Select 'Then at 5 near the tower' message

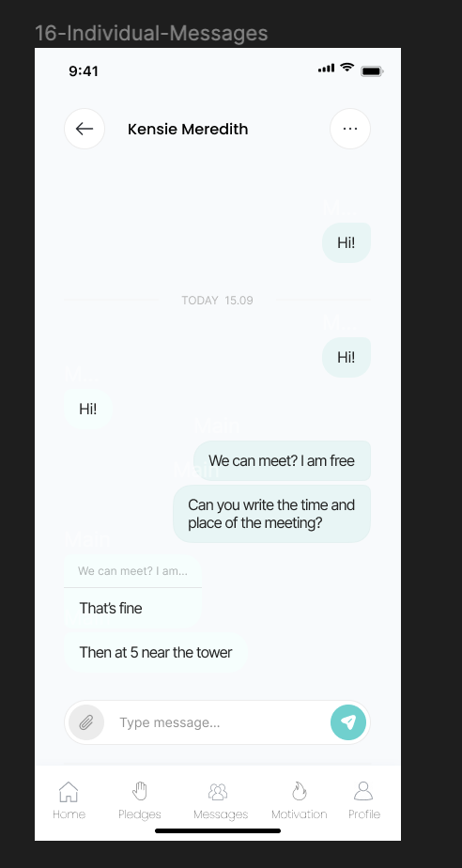(156, 653)
